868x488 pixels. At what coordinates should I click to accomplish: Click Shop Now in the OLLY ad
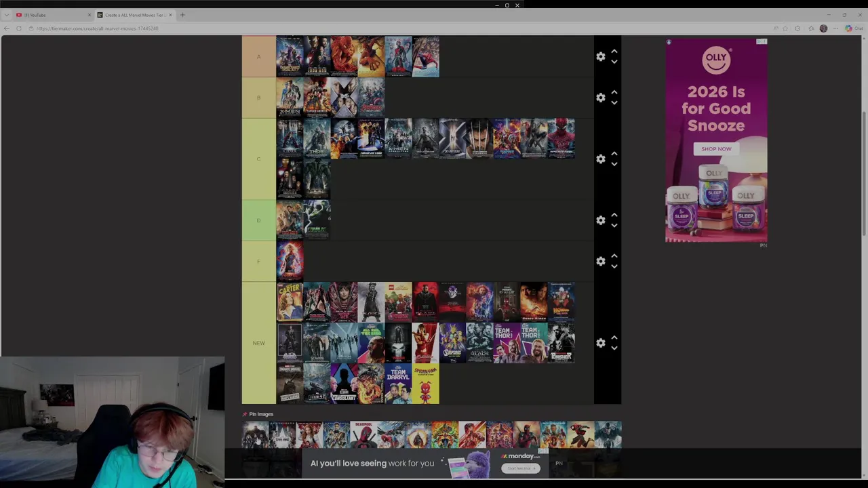[x=716, y=149]
